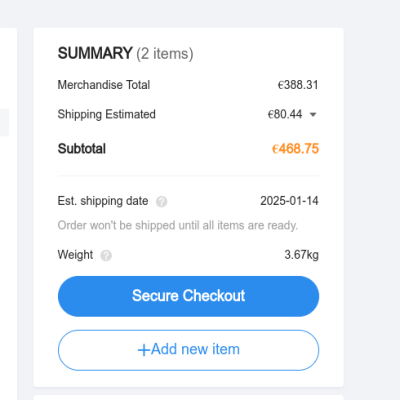
Task: Click the SUMMARY heading
Action: [95, 53]
